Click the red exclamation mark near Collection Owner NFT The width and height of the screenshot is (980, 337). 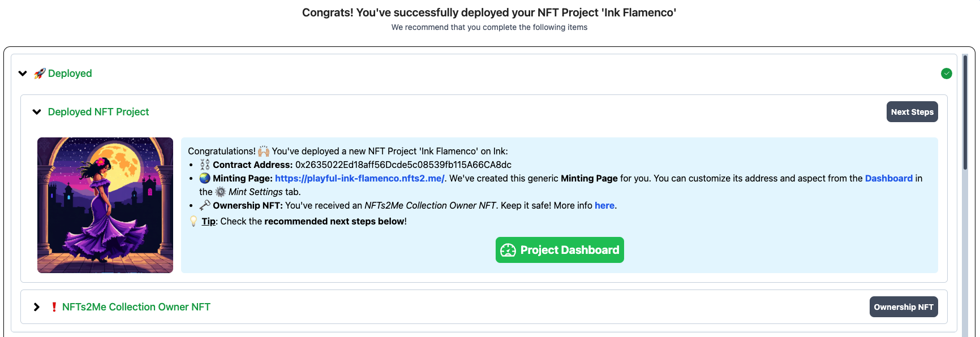tap(54, 306)
